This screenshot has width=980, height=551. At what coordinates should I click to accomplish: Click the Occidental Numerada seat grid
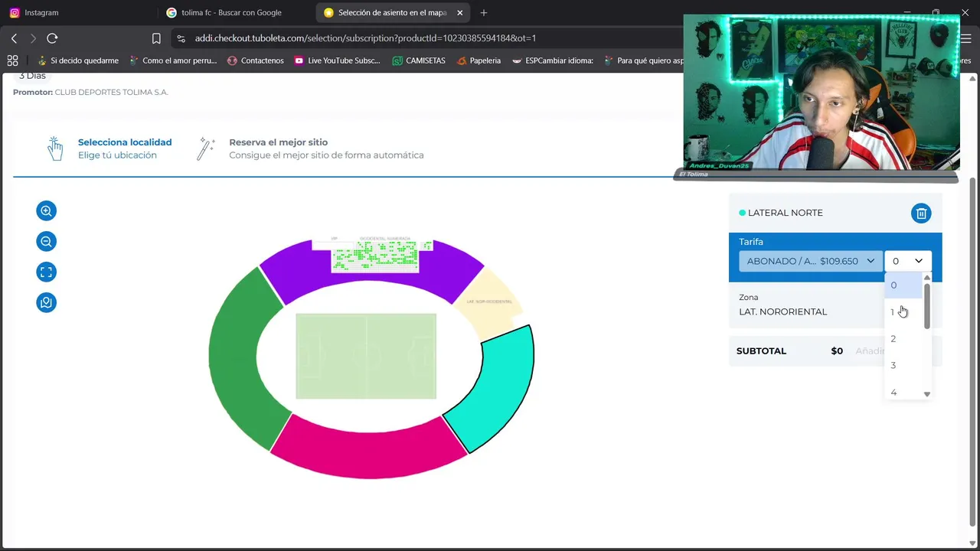375,256
